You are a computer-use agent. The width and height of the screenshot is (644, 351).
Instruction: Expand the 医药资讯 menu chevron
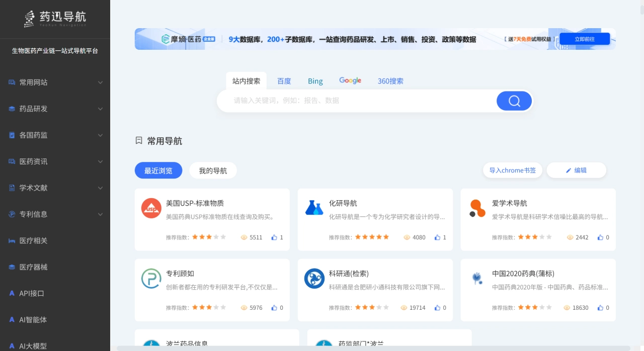pos(100,161)
